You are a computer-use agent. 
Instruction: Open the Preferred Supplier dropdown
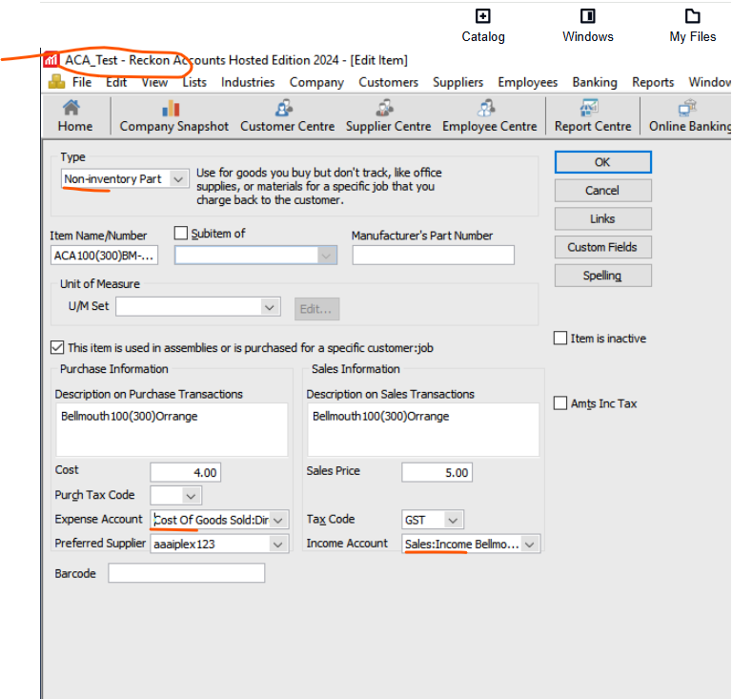point(278,544)
